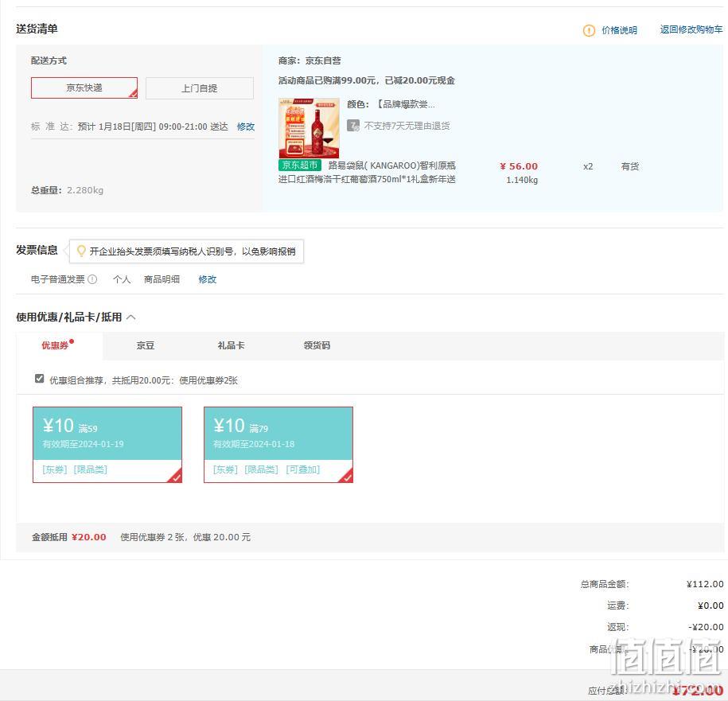Screen dimensions: 728x701
Task: Toggle the 优惠组合推荐 recommended coupon checkbox
Action: (x=40, y=379)
